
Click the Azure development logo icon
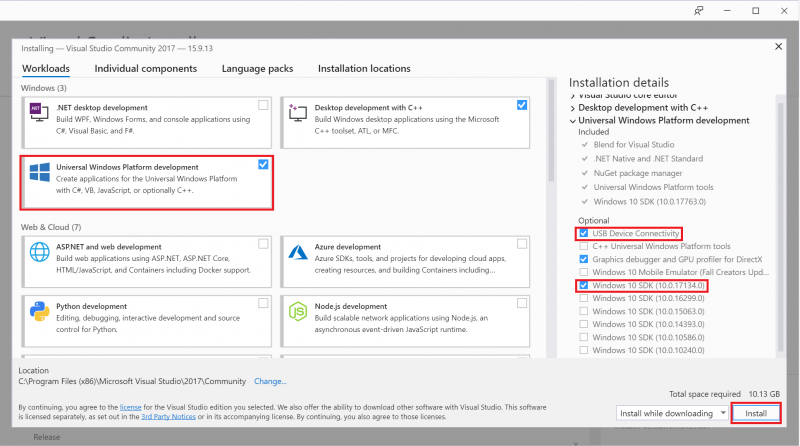(x=298, y=252)
